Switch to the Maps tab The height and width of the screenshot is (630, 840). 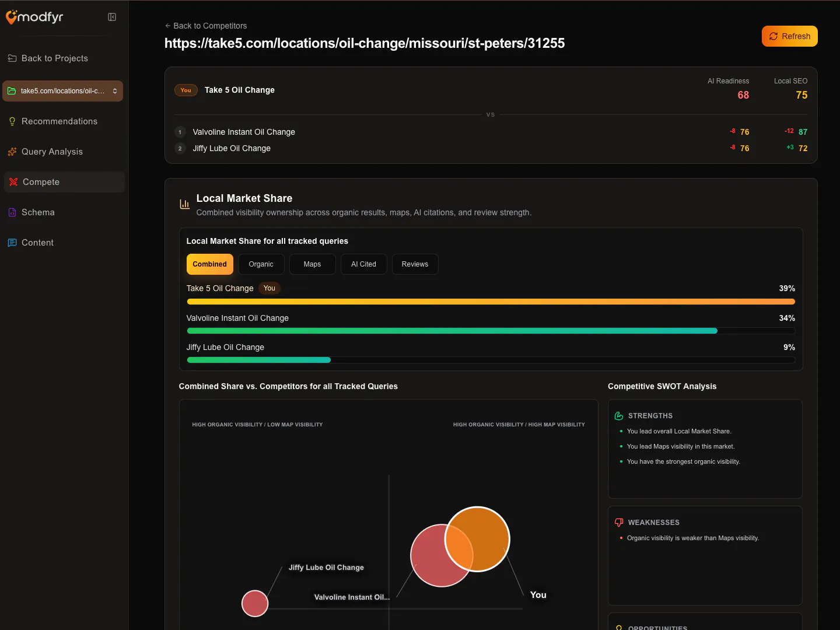click(x=312, y=264)
